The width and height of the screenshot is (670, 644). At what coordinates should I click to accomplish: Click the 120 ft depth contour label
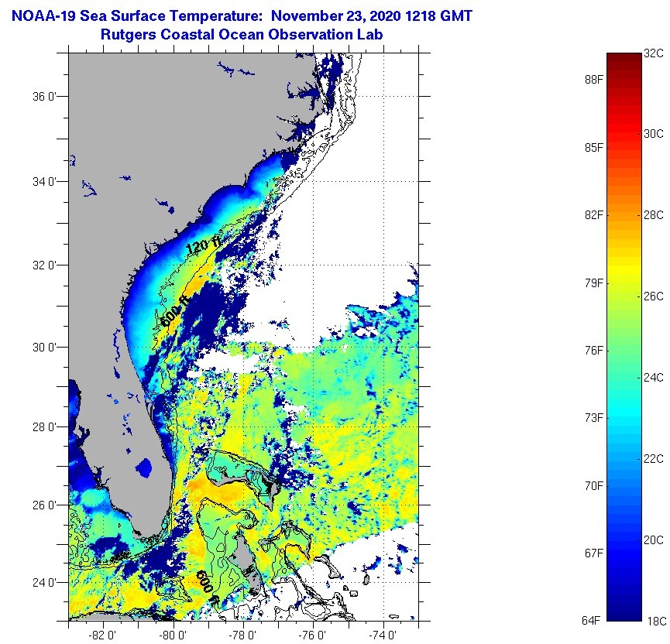pyautogui.click(x=204, y=245)
